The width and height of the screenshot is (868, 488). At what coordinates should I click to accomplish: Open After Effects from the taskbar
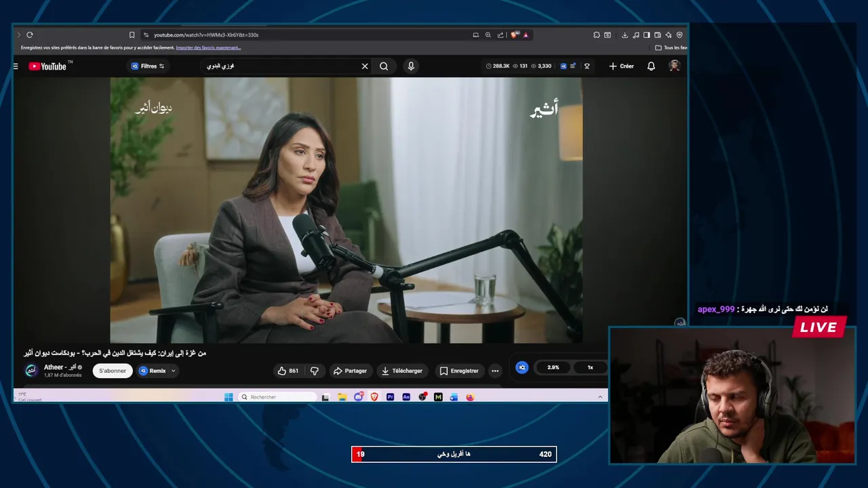406,397
